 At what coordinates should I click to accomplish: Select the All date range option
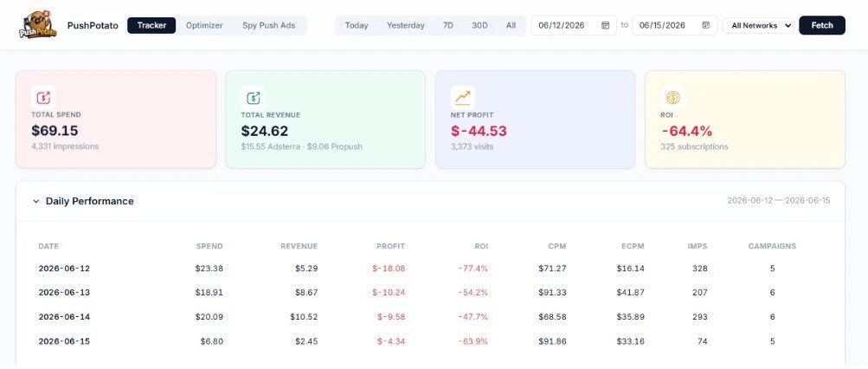point(511,25)
